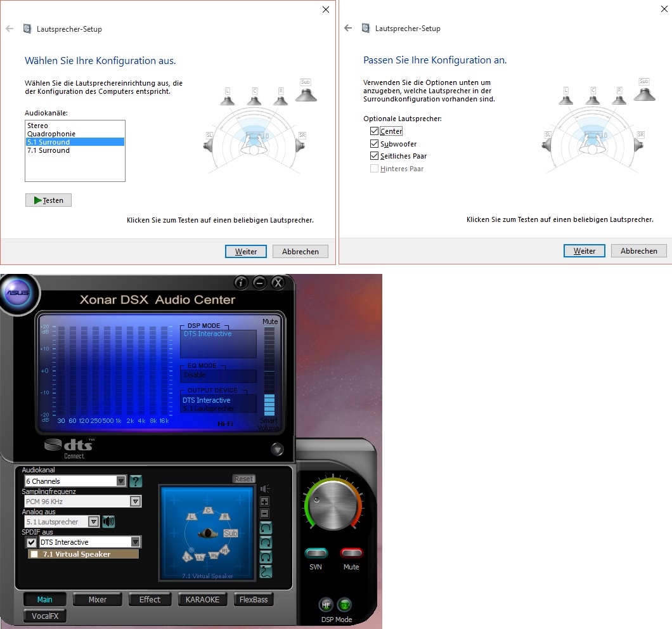Test the SL speaker in the configuration-selection dialog

(209, 143)
